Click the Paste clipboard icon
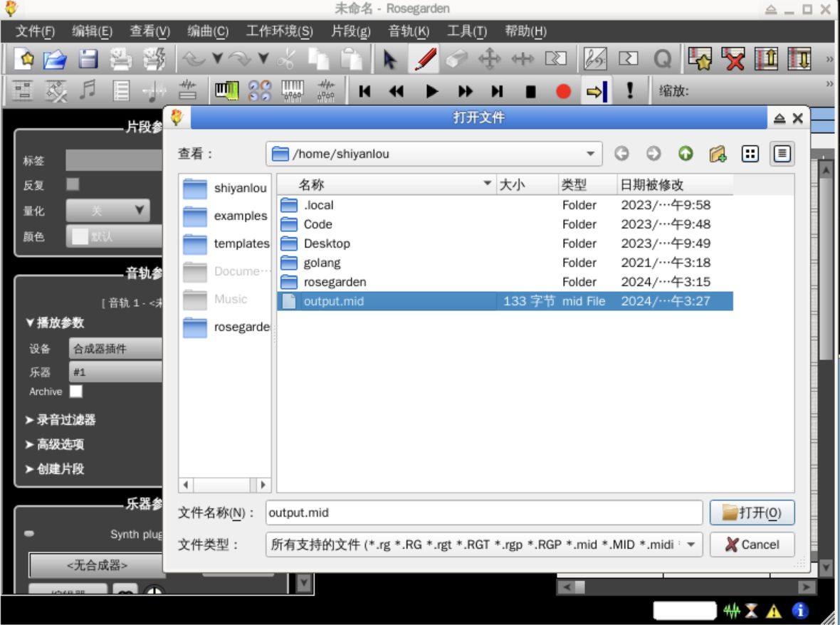Screen dimensions: 840x625 [352, 59]
